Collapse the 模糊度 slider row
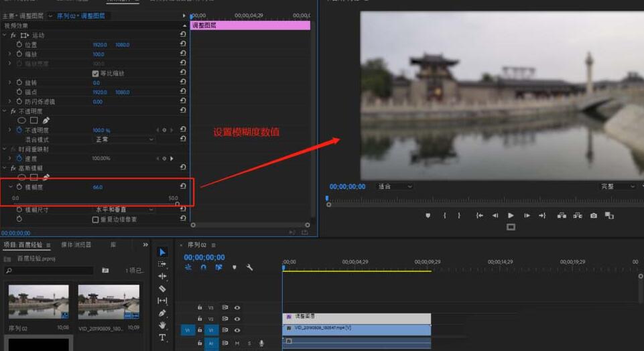The height and width of the screenshot is (351, 644). (x=10, y=187)
